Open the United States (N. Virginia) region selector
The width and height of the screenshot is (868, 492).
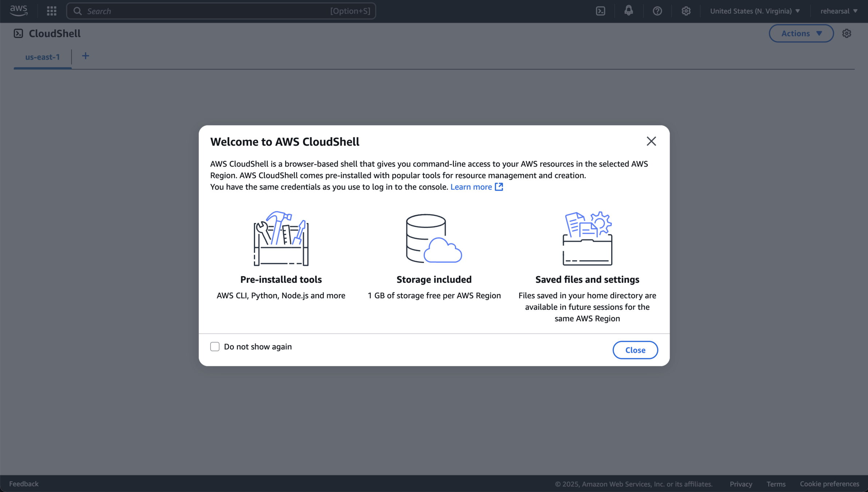pos(755,11)
